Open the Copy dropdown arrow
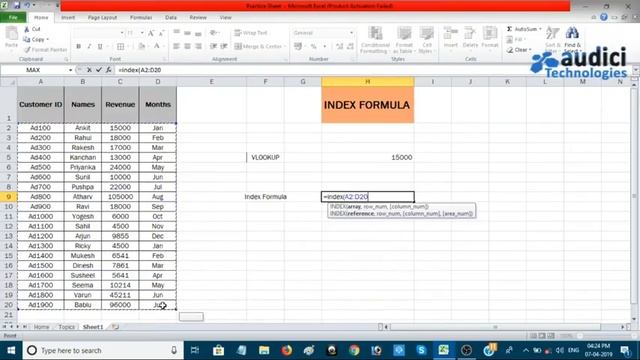The height and width of the screenshot is (360, 640). click(48, 39)
